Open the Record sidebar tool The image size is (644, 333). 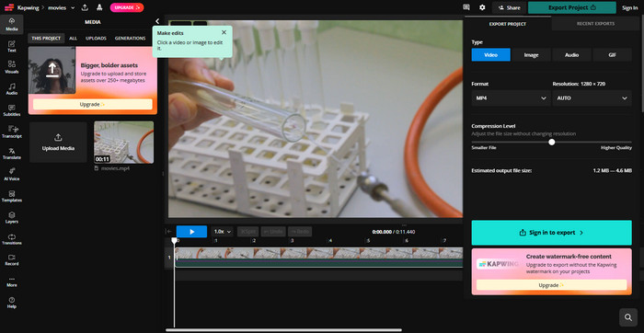click(x=11, y=259)
